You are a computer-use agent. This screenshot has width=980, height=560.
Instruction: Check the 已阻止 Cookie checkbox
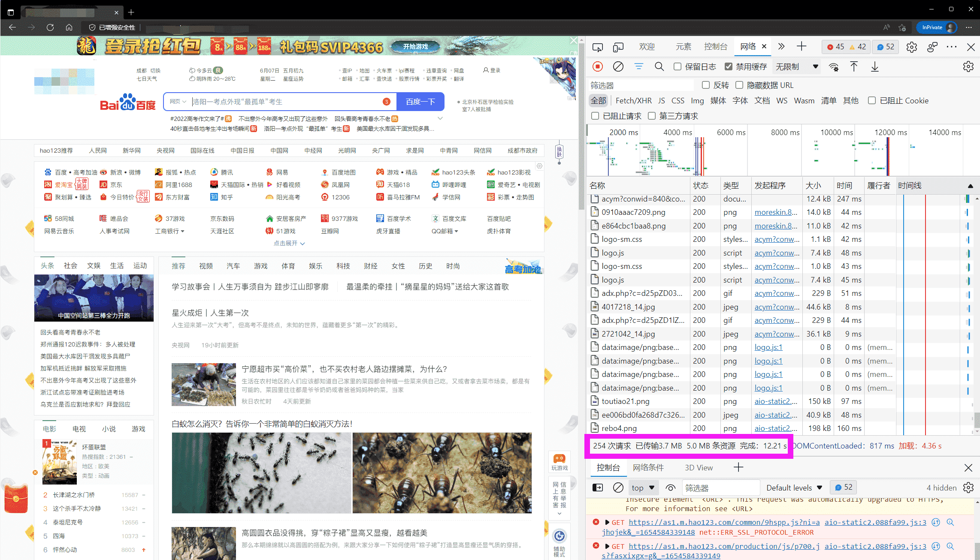(872, 100)
